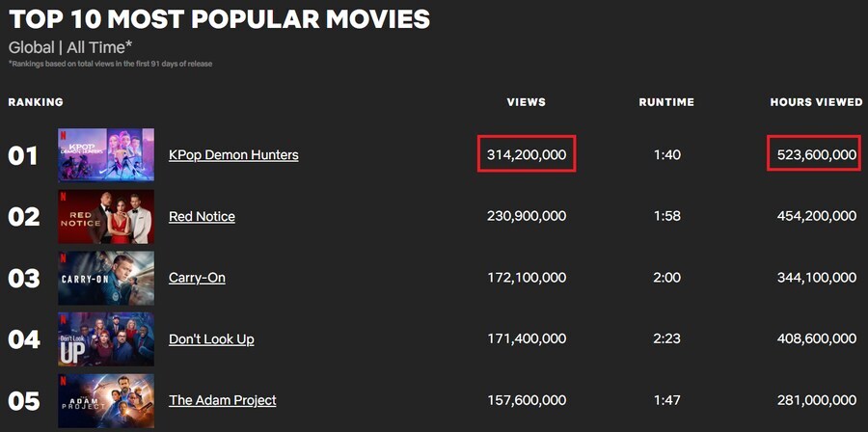Open the KPop Demon Hunters title link
This screenshot has height=432, width=868.
[x=233, y=155]
